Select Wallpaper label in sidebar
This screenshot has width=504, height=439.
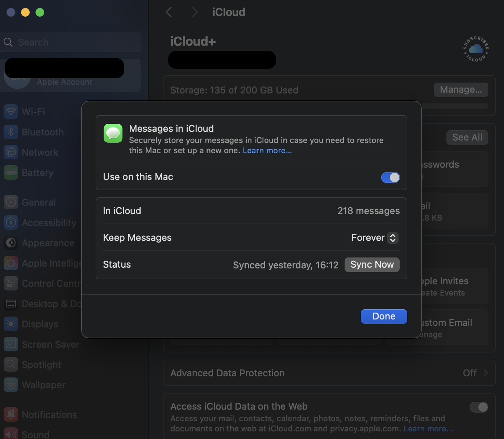click(x=43, y=385)
